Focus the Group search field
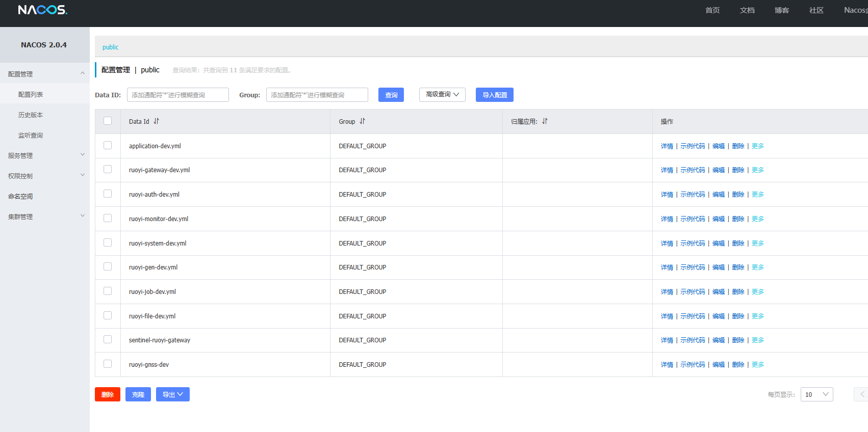The height and width of the screenshot is (432, 868). tap(317, 95)
